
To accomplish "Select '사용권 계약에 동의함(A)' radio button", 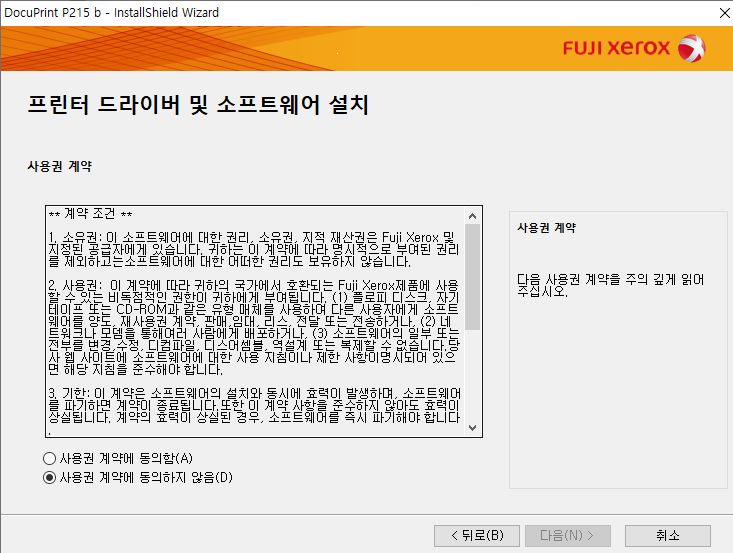I will coord(50,458).
